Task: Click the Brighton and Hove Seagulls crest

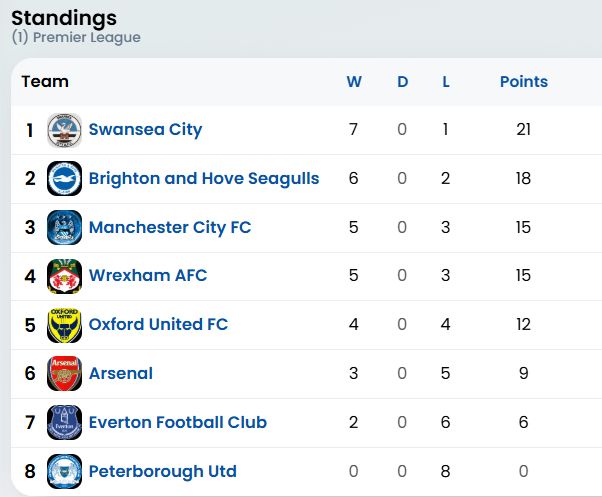Action: coord(64,179)
